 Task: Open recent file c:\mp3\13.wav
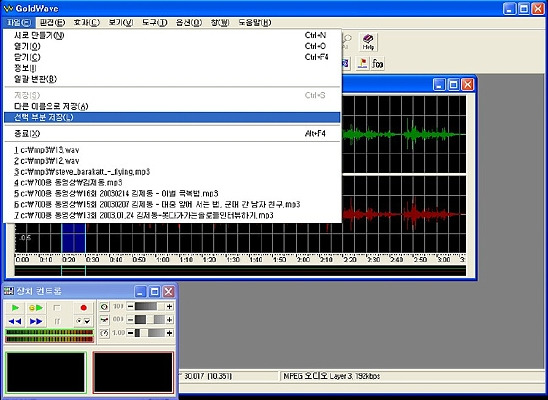point(172,150)
